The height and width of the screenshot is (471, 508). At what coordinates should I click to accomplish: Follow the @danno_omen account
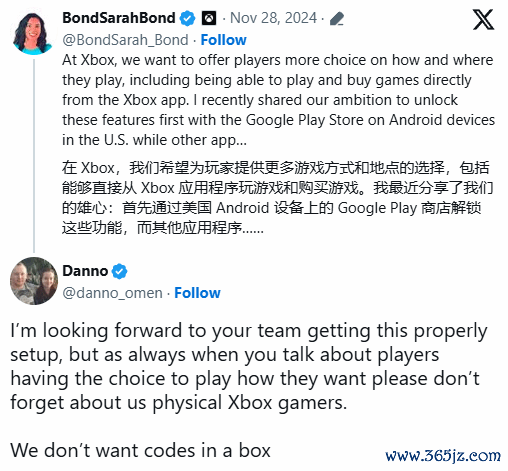197,293
